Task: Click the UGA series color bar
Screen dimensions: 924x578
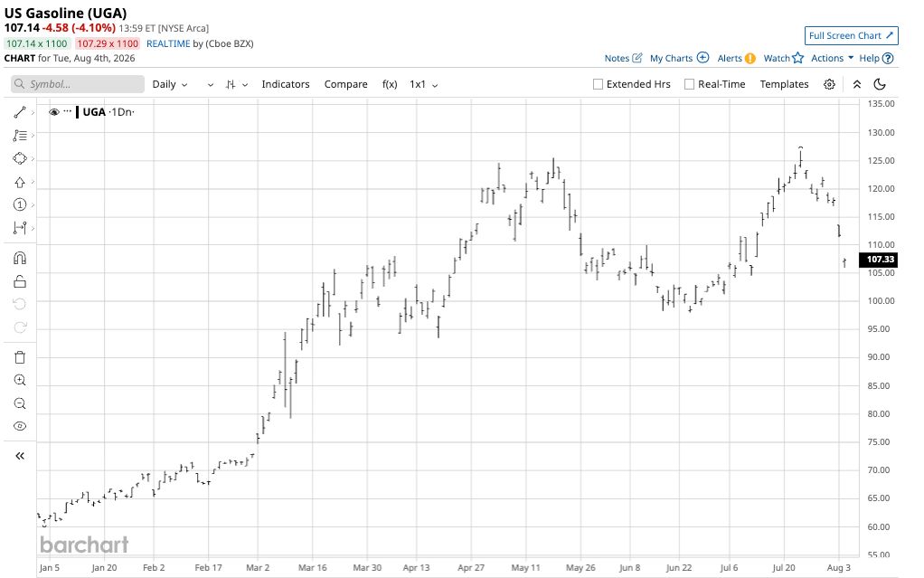Action: pos(77,112)
